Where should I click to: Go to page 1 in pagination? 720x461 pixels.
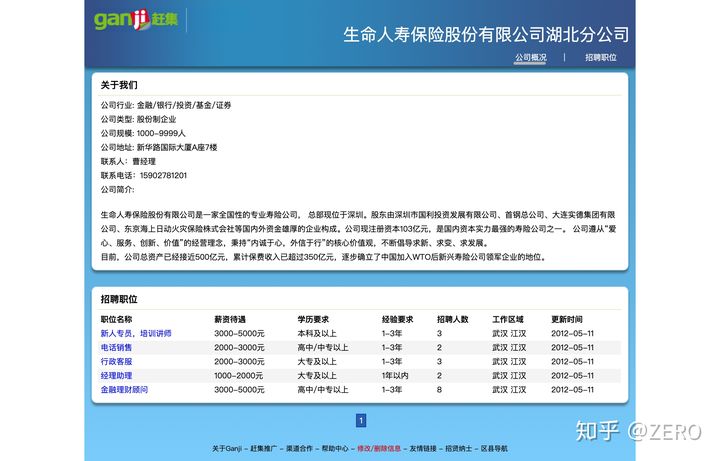[x=361, y=420]
